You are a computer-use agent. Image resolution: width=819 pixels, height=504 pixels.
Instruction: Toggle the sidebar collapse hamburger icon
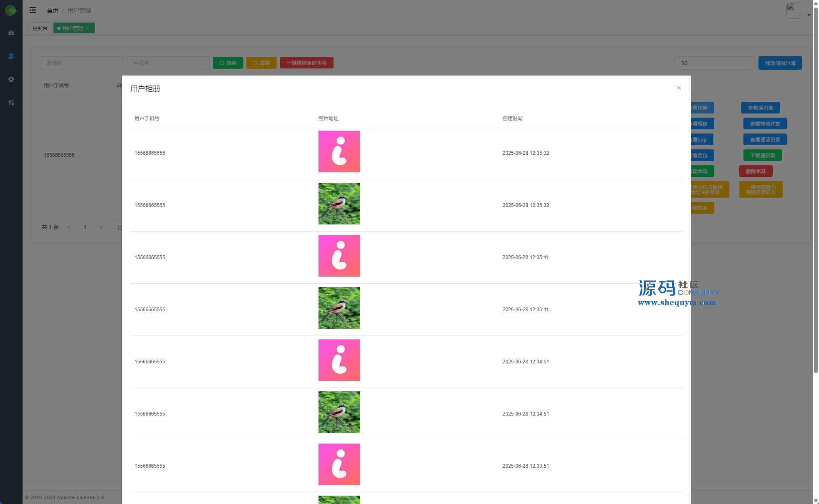click(x=33, y=10)
